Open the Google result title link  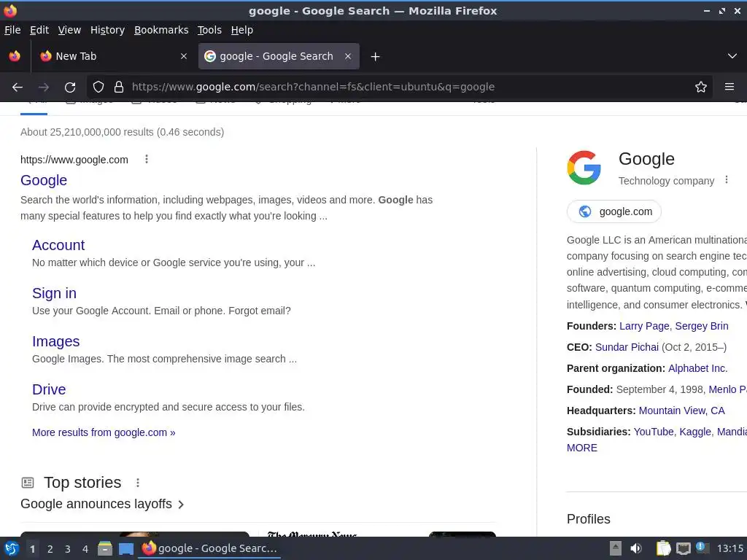pyautogui.click(x=44, y=181)
